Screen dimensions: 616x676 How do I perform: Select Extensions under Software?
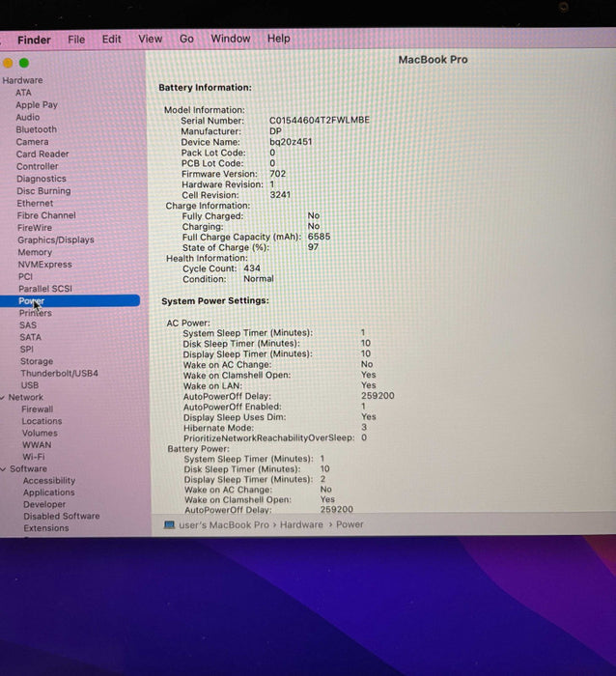point(46,528)
